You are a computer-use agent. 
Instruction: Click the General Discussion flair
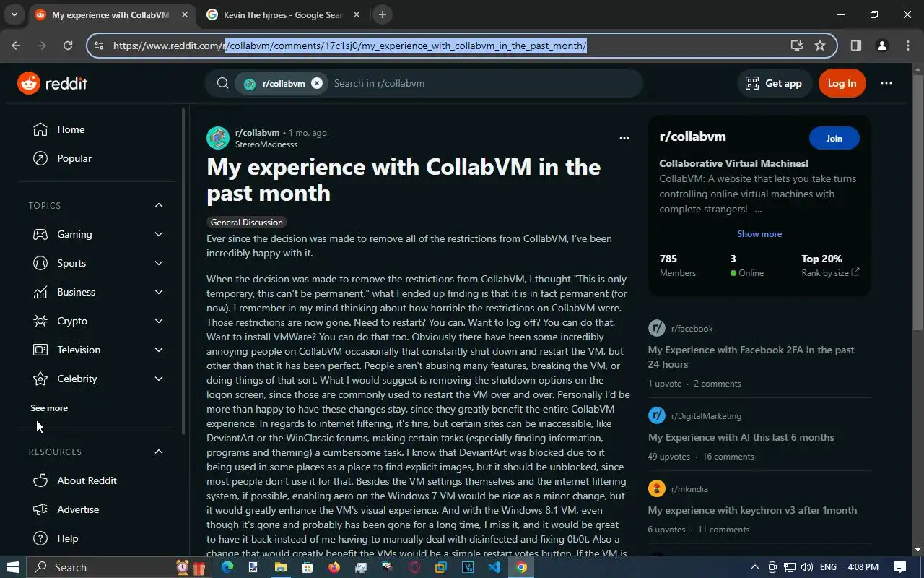247,223
